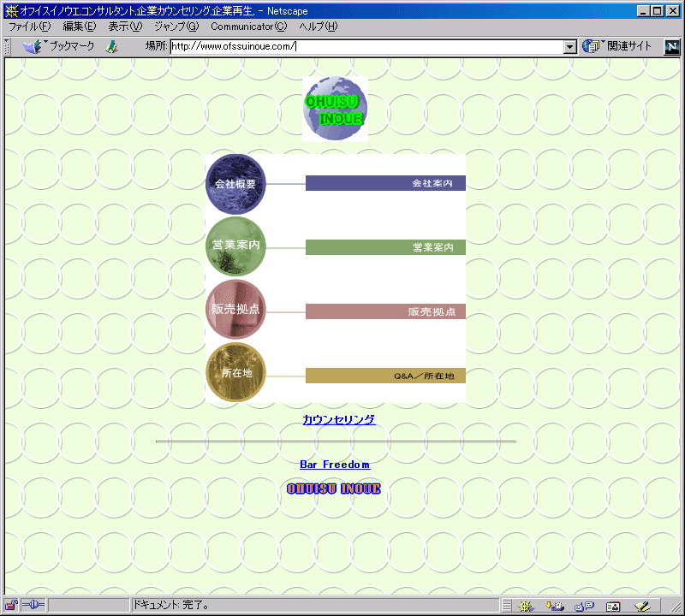Image resolution: width=685 pixels, height=616 pixels.
Task: Open the 関連サイト related sites button
Action: [x=616, y=46]
